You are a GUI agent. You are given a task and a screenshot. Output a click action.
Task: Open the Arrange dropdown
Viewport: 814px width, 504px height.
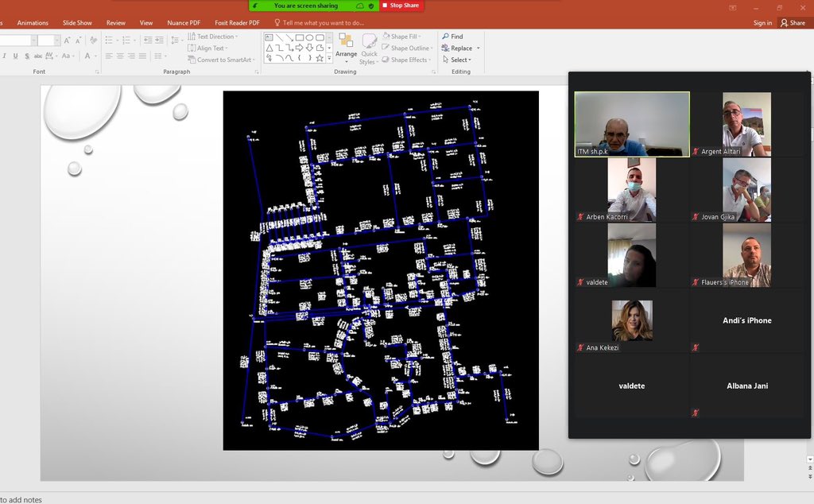(x=347, y=48)
